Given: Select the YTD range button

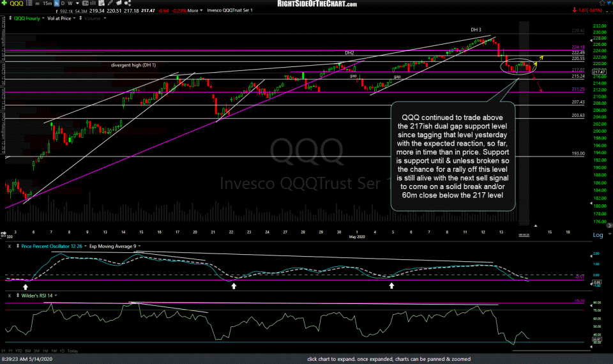Looking at the screenshot, I should 19,351.
